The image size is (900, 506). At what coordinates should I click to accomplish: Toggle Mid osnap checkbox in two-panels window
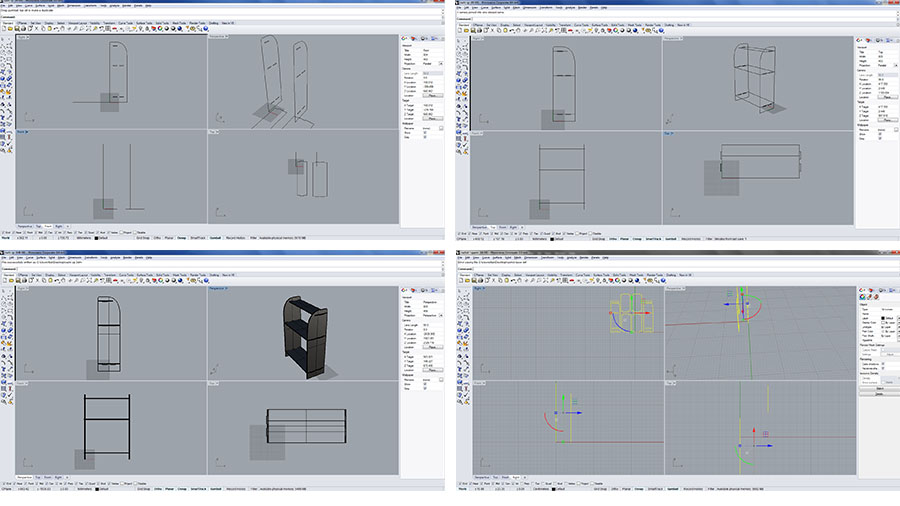pyautogui.click(x=36, y=232)
